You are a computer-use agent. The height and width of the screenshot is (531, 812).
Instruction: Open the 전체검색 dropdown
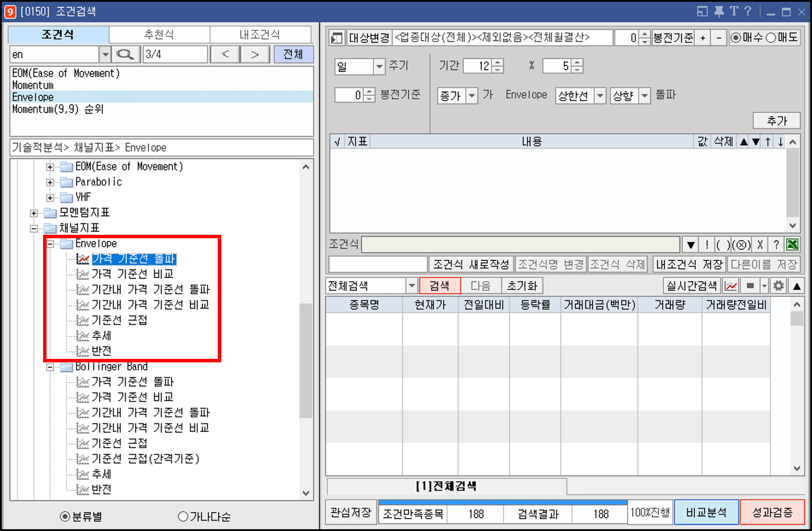[412, 286]
